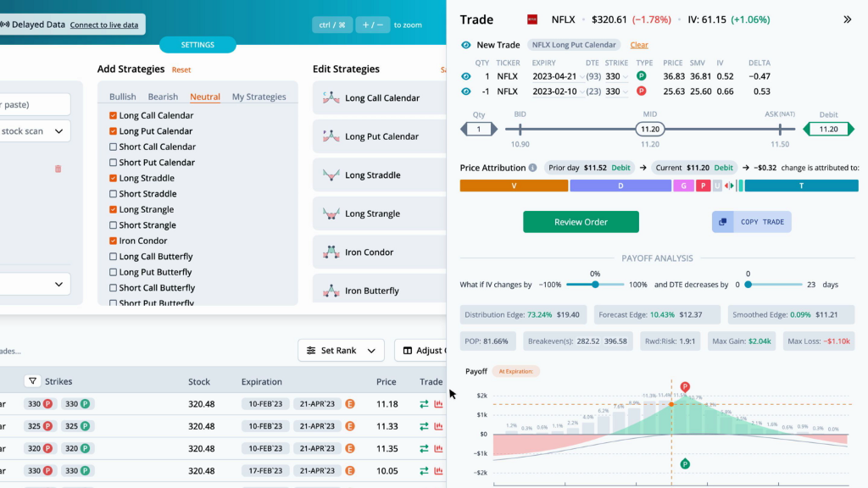Click the Review Order button

(x=581, y=222)
